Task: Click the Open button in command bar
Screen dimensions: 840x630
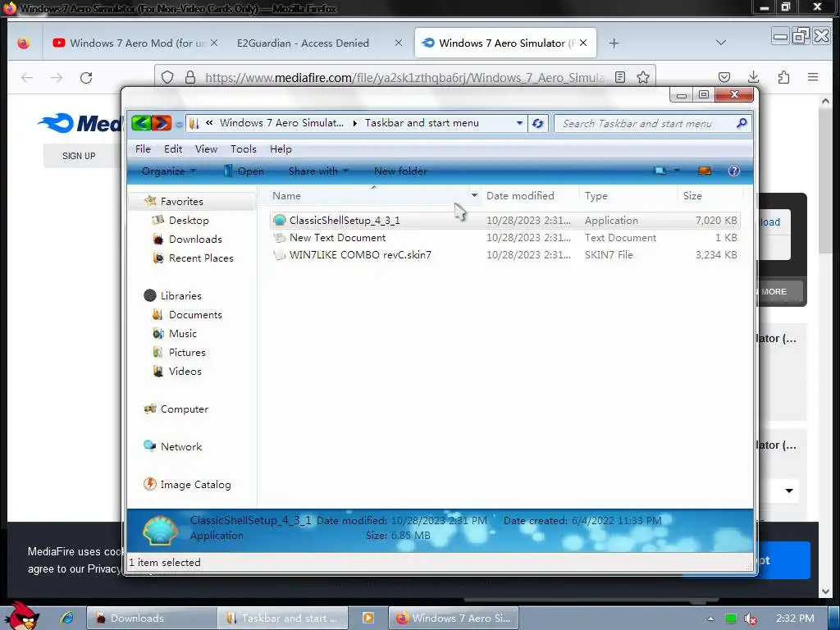Action: [x=244, y=171]
